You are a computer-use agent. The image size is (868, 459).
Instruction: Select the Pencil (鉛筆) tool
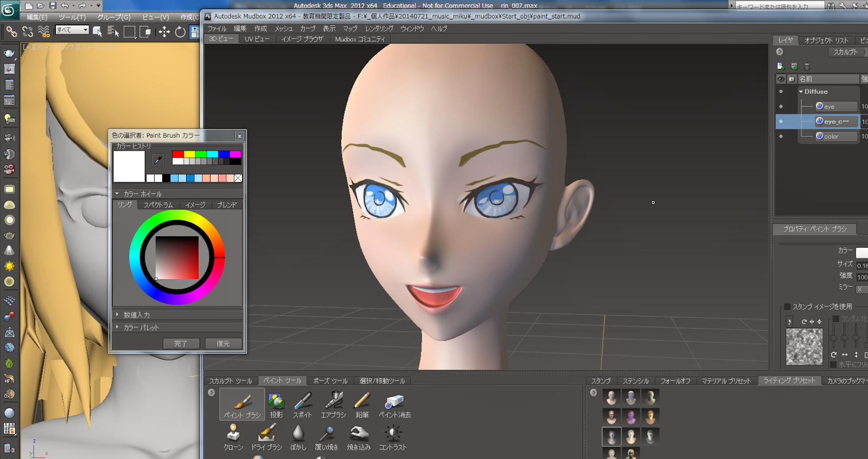[x=362, y=404]
